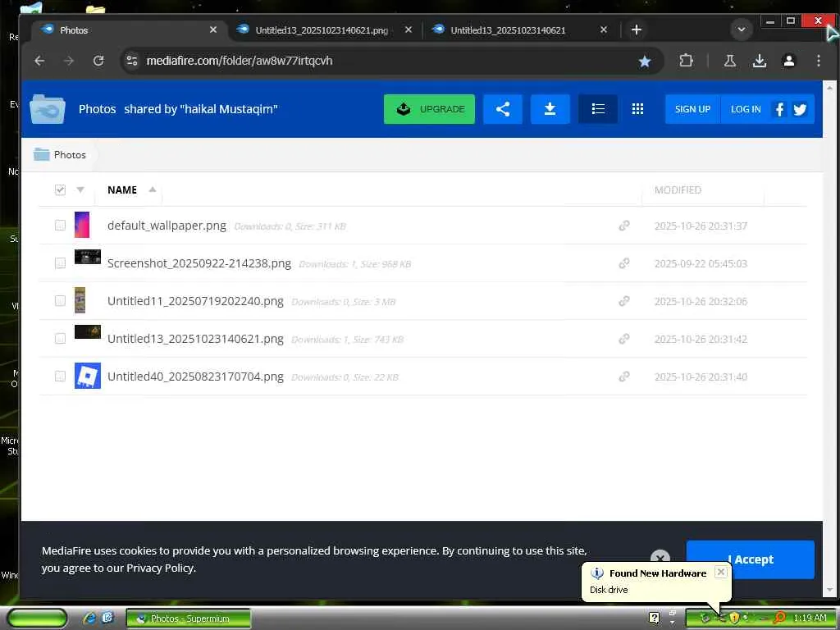Copy link icon for Screenshot_20250922-214238.png
Image resolution: width=840 pixels, height=630 pixels.
click(624, 263)
